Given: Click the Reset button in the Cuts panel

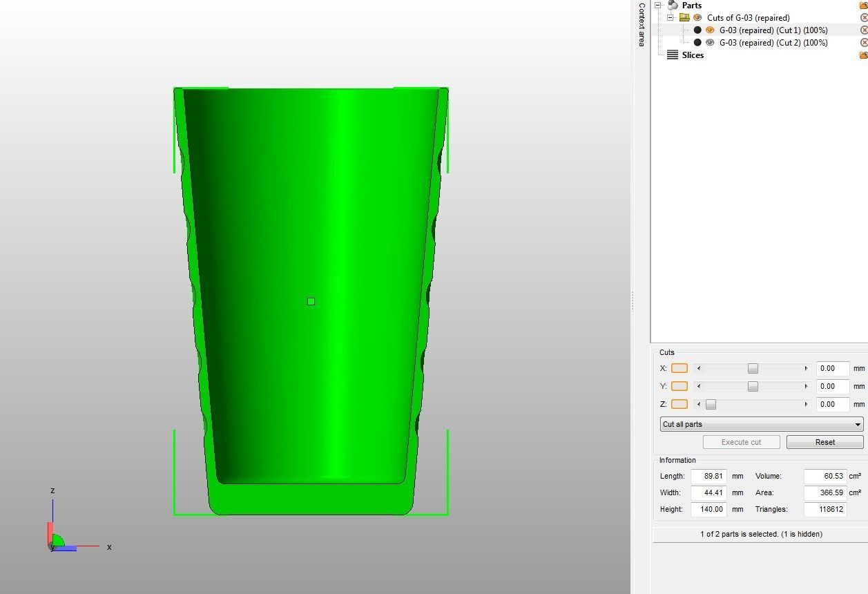Looking at the screenshot, I should 824,442.
